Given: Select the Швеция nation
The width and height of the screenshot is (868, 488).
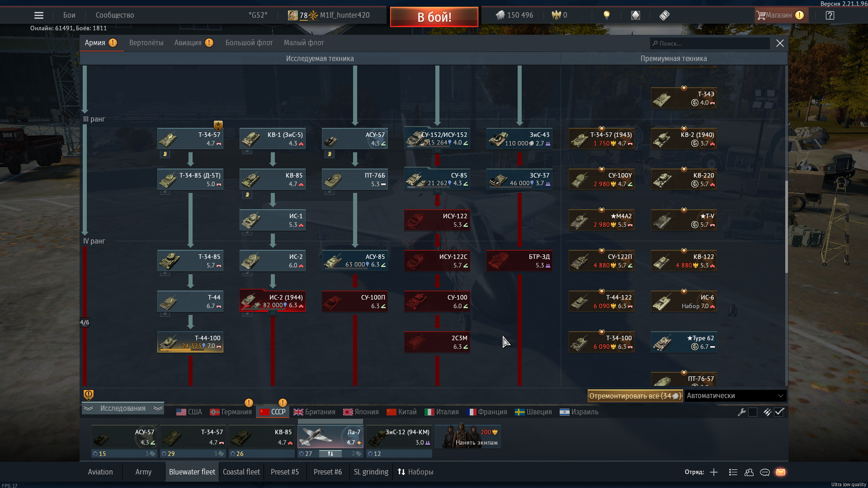Looking at the screenshot, I should [x=533, y=412].
